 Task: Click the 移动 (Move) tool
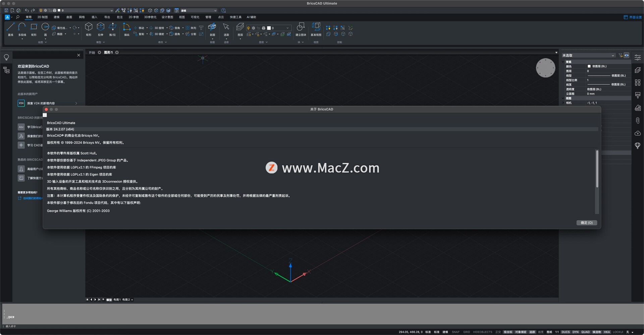click(139, 28)
